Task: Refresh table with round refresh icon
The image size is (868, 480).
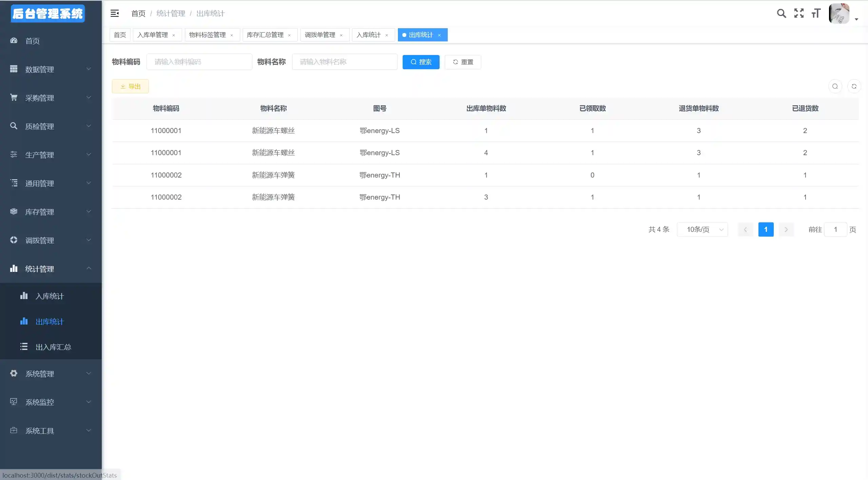Action: pyautogui.click(x=854, y=87)
